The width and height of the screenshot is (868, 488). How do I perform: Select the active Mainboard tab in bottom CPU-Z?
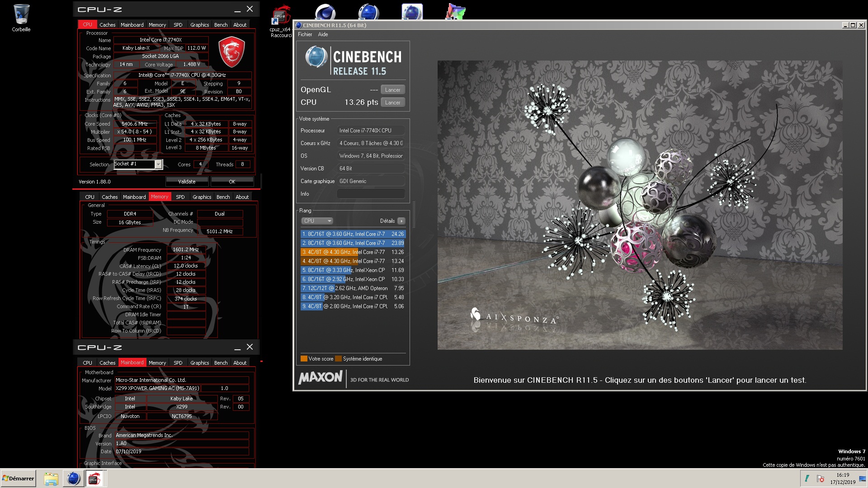pyautogui.click(x=132, y=362)
